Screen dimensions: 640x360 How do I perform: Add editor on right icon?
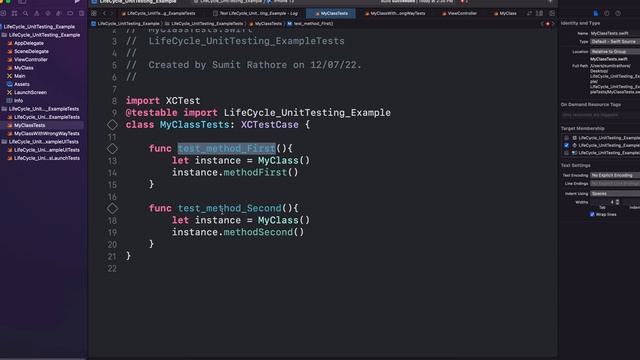coord(552,13)
